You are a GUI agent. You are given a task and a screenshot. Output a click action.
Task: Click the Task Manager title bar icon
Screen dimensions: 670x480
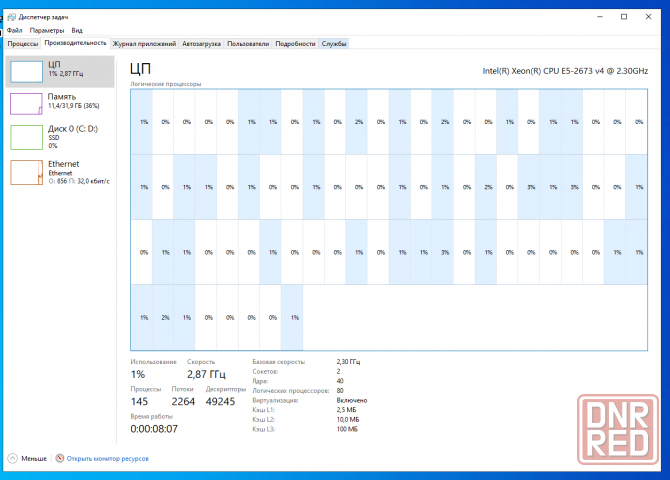point(12,17)
